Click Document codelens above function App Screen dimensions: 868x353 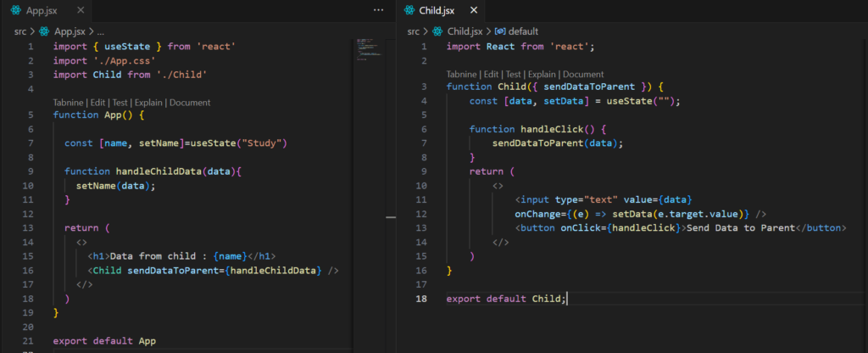[x=190, y=103]
